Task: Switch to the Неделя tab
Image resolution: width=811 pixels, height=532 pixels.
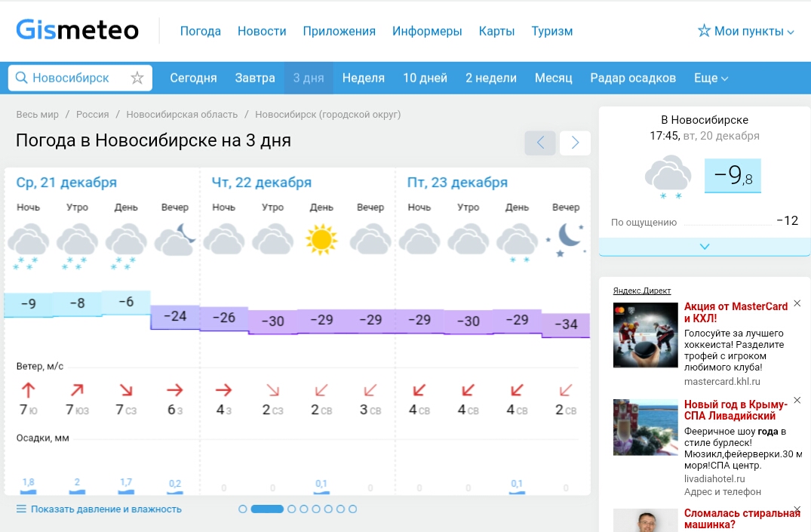Action: 364,78
